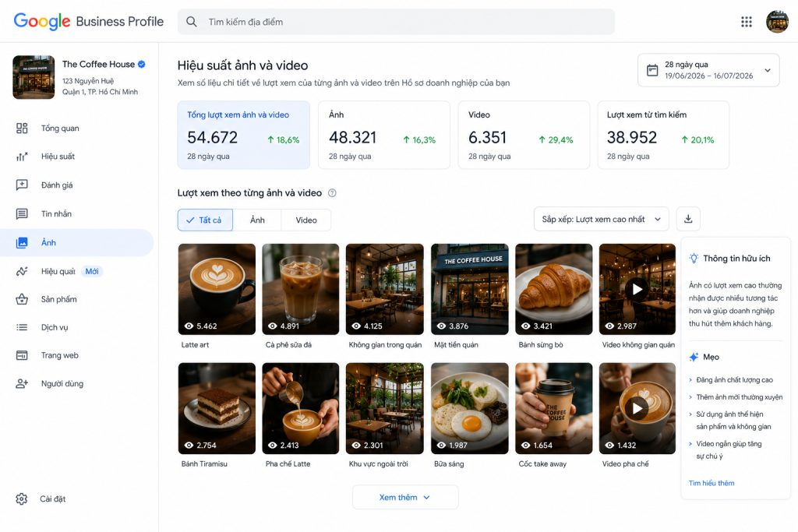Open the 28 ngày qua date range dropdown
This screenshot has height=532, width=798.
click(x=708, y=70)
